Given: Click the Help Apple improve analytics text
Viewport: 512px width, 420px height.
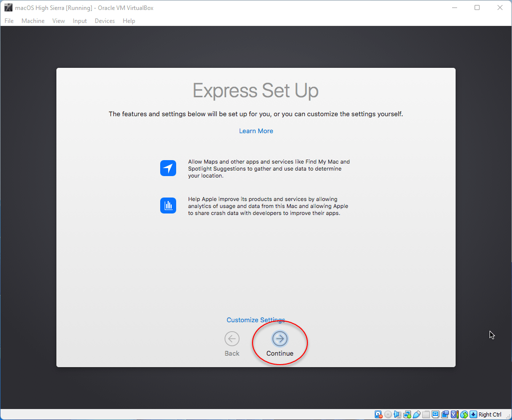Looking at the screenshot, I should click(x=268, y=206).
